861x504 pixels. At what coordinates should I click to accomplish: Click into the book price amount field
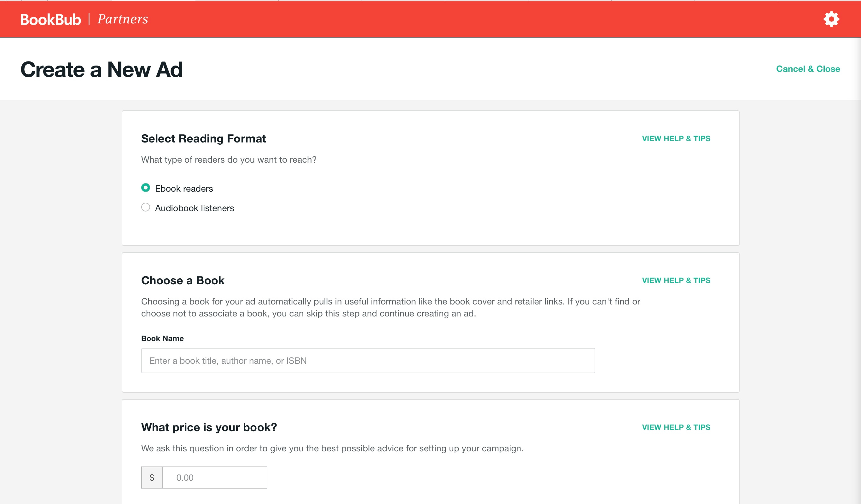tap(215, 477)
